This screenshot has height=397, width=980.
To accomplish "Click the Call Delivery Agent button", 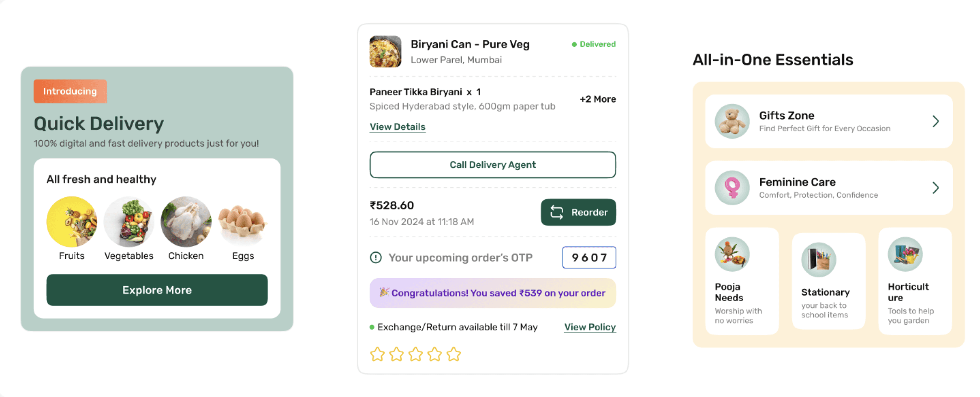I will (x=493, y=165).
